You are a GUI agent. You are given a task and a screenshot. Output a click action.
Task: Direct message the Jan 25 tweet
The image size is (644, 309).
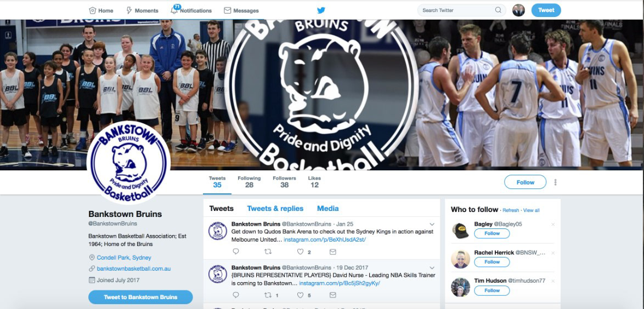[x=332, y=251]
